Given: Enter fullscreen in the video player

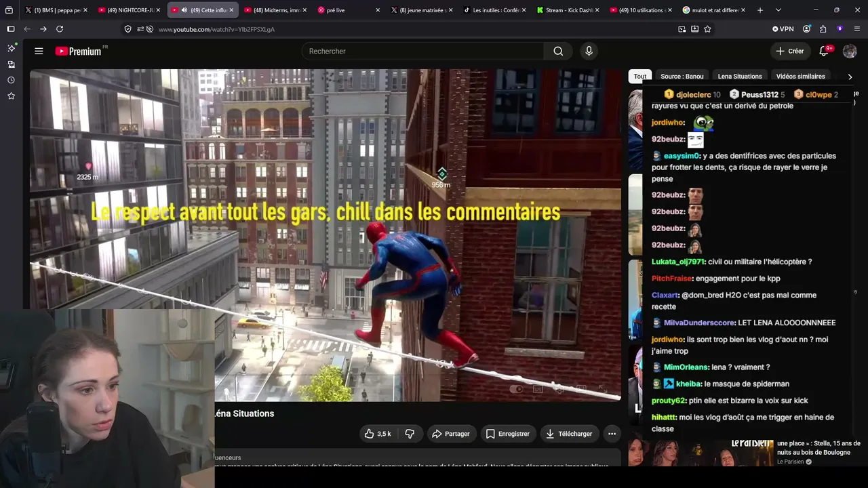Looking at the screenshot, I should point(602,389).
